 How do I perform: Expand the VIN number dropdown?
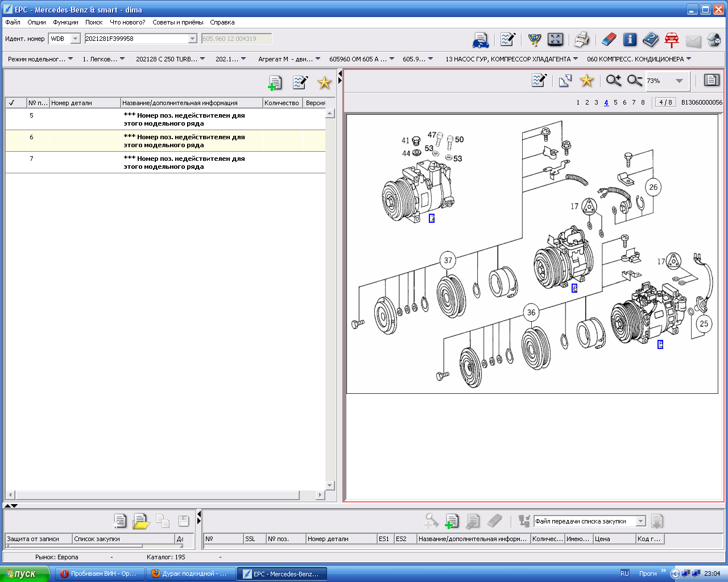(x=192, y=39)
